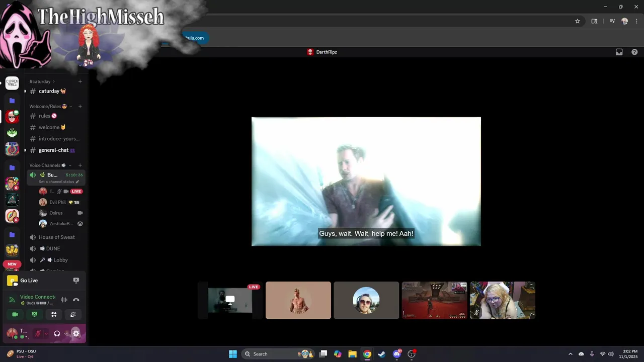
Task: Open File Explorer from the taskbar
Action: 353,354
